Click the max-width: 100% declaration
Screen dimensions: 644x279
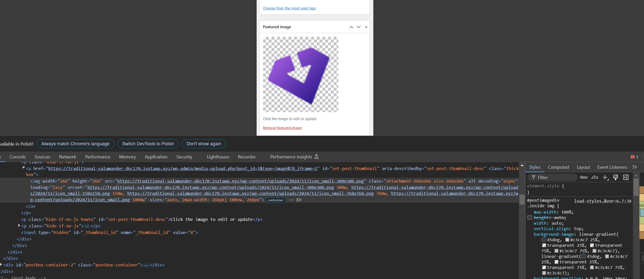tap(552, 212)
